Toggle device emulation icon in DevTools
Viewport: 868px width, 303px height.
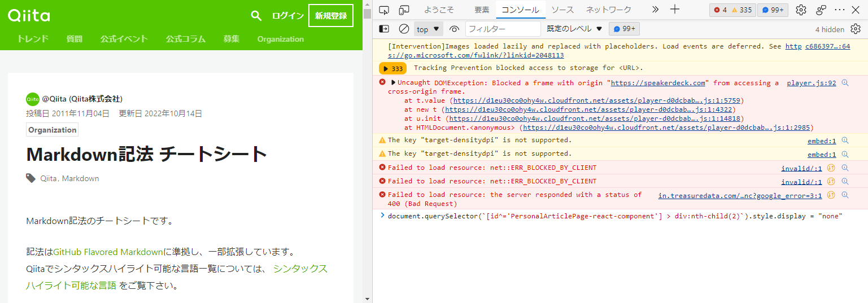click(404, 10)
